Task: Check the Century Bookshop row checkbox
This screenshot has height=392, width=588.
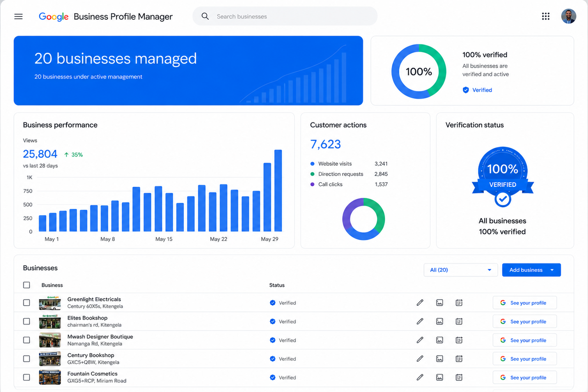Action: (x=27, y=358)
